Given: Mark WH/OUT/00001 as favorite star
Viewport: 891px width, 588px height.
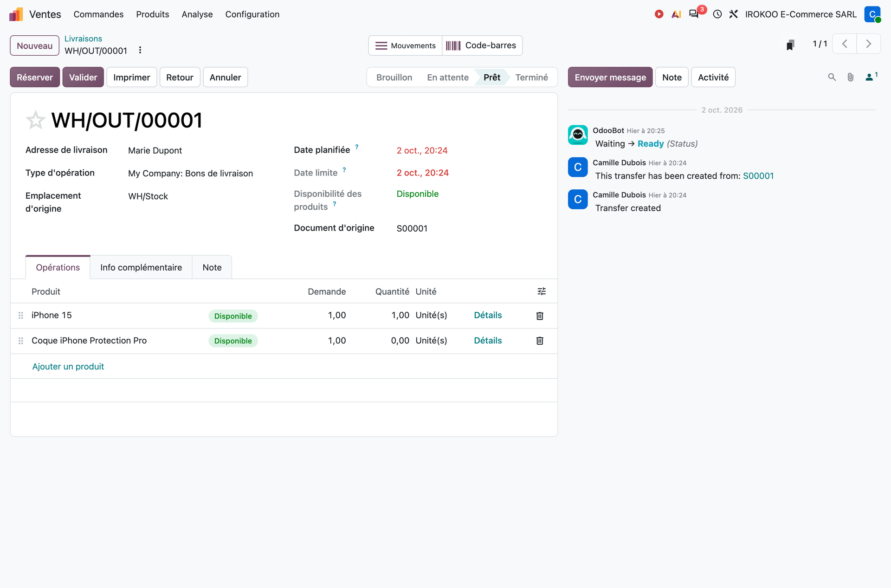Looking at the screenshot, I should 35,120.
